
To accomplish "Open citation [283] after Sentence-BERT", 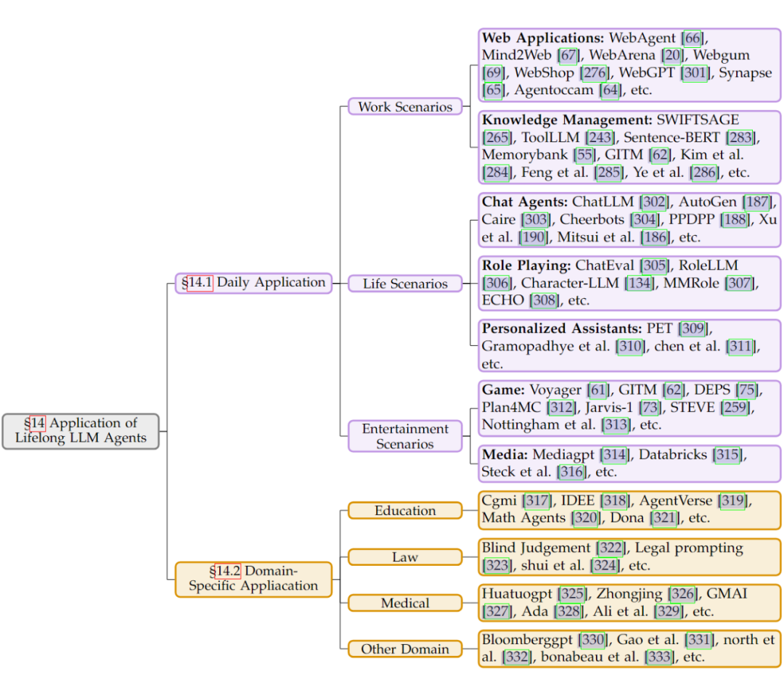I will 740,137.
